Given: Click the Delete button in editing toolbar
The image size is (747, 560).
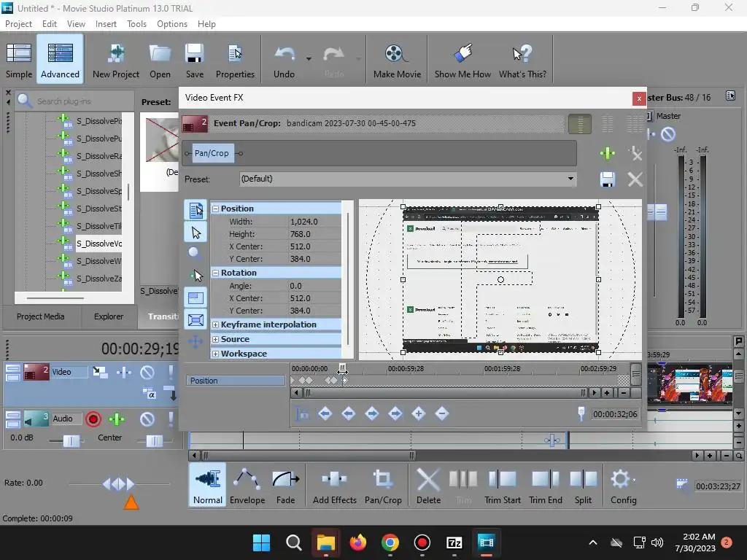Looking at the screenshot, I should [428, 486].
